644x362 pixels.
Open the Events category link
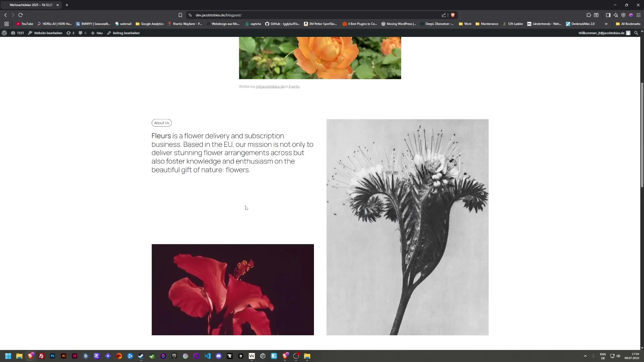point(294,86)
